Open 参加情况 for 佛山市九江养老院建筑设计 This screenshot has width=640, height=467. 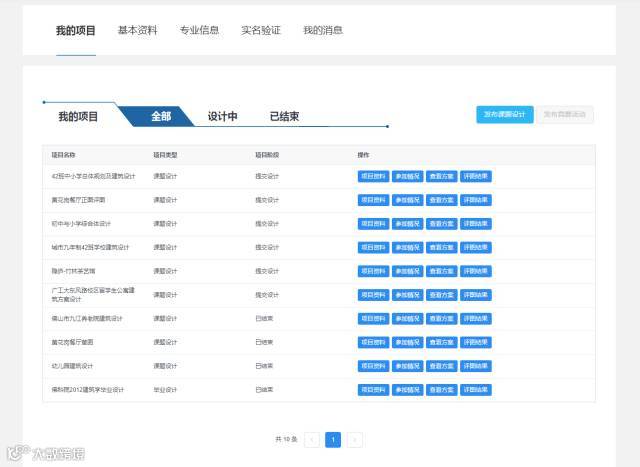click(x=407, y=318)
